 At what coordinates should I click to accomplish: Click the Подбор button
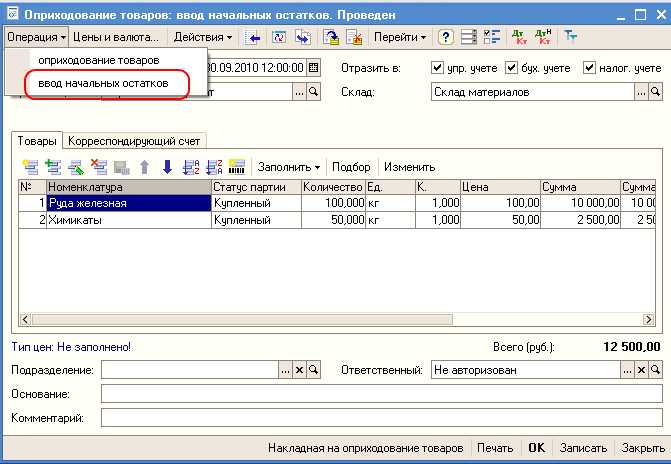[x=351, y=167]
